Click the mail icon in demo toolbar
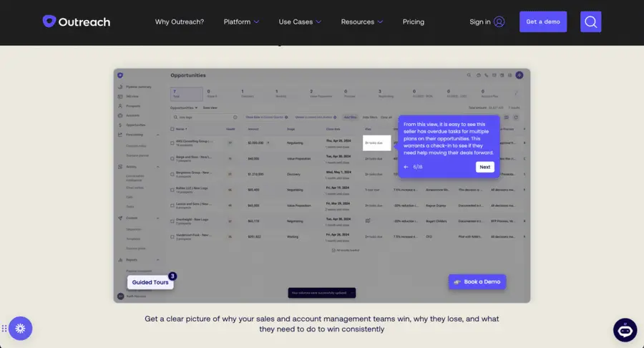The width and height of the screenshot is (644, 348). pyautogui.click(x=494, y=75)
